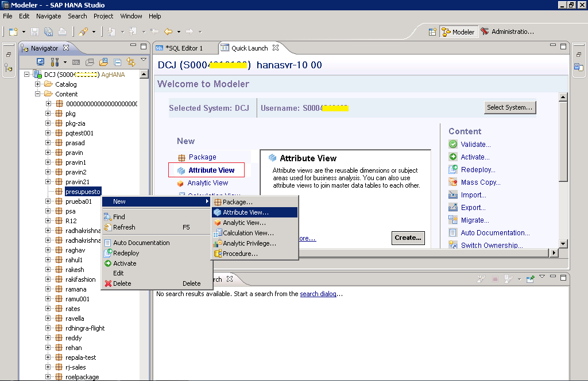Click the Collapse All icon in Navigator

[117, 62]
